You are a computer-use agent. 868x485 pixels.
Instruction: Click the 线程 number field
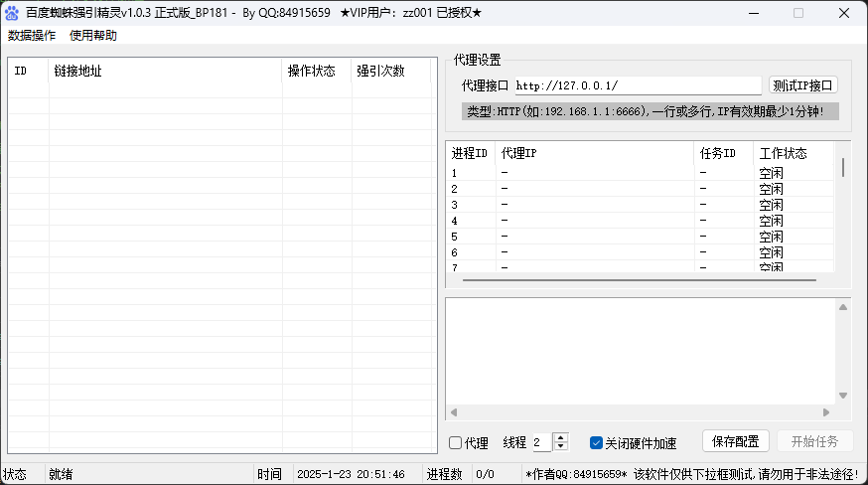pos(542,442)
